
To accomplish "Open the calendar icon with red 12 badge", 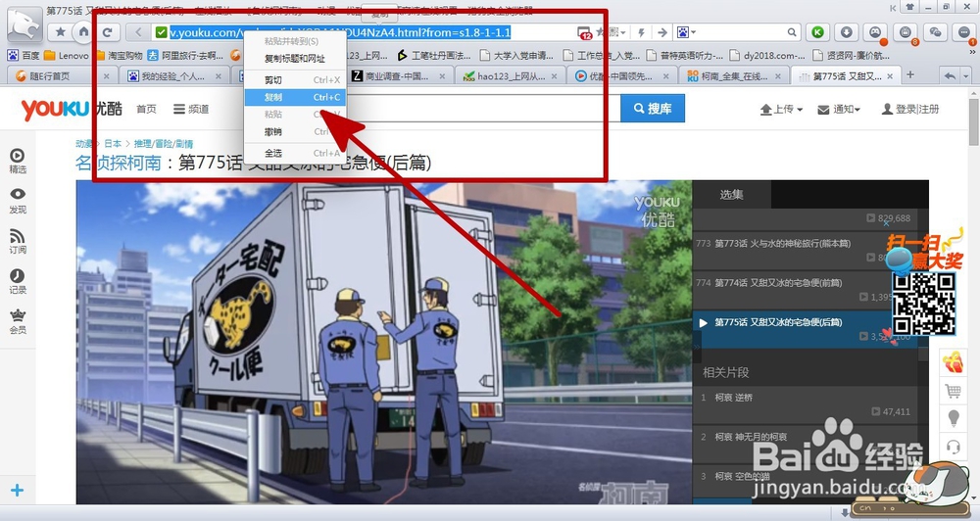I will point(584,32).
